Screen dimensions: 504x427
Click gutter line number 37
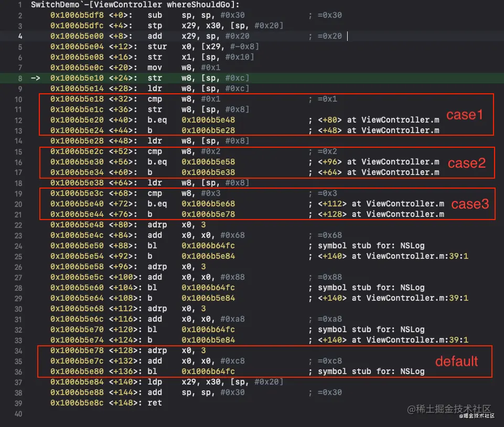18,382
